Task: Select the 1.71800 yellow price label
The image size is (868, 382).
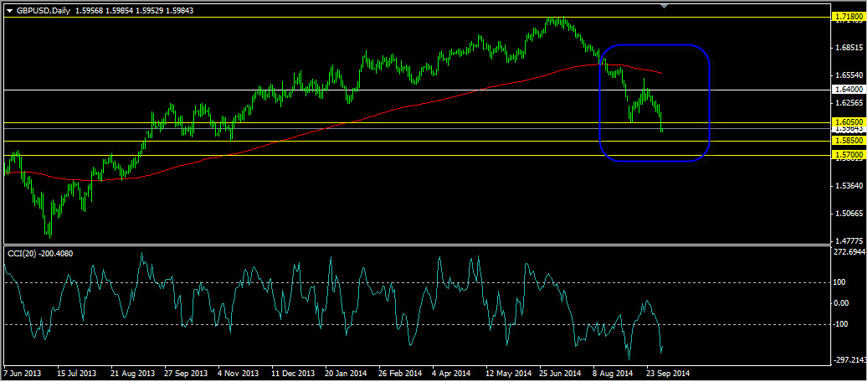Action: point(849,18)
